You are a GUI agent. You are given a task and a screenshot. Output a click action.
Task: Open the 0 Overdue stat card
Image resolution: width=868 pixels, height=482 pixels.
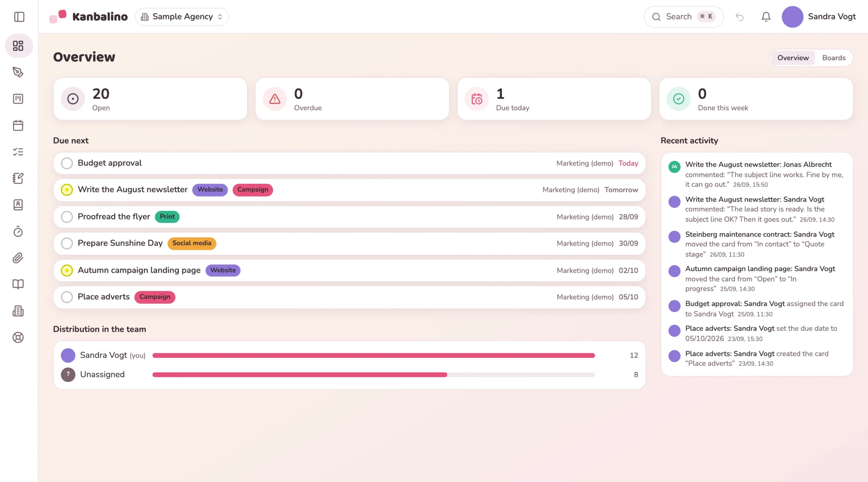point(352,99)
